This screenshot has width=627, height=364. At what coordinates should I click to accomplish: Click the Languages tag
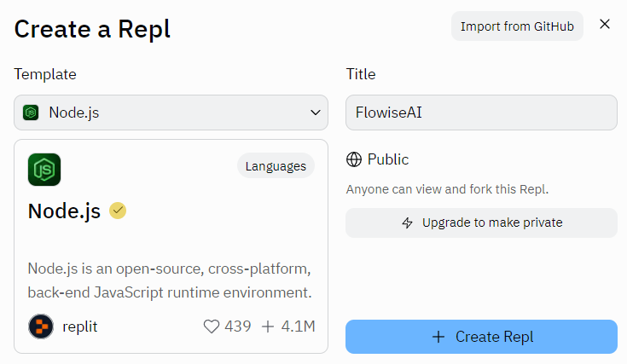click(x=276, y=166)
